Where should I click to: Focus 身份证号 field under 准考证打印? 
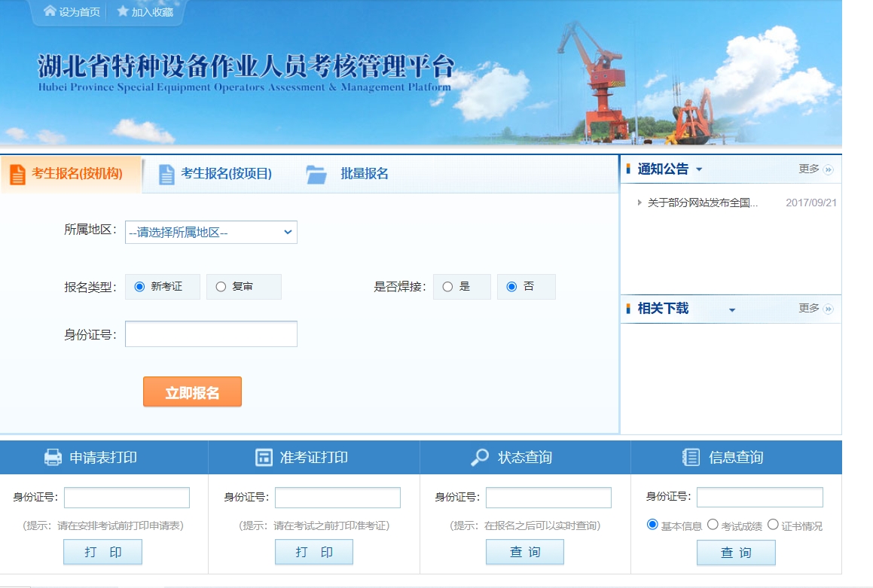click(x=338, y=498)
